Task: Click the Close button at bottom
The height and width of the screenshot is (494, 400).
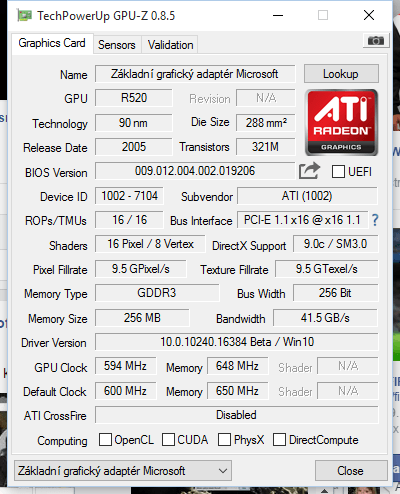Action: (x=351, y=471)
